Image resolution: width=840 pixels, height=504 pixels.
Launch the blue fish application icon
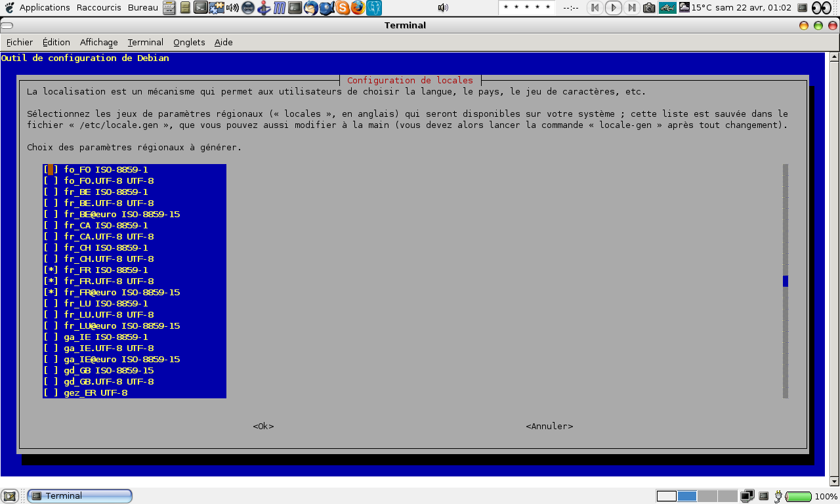[327, 8]
